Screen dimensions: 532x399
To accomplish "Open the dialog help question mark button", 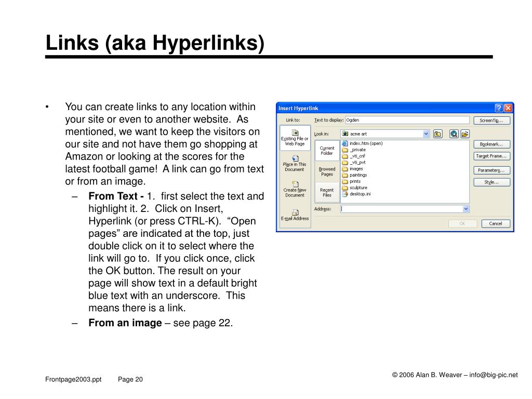I will click(x=499, y=108).
